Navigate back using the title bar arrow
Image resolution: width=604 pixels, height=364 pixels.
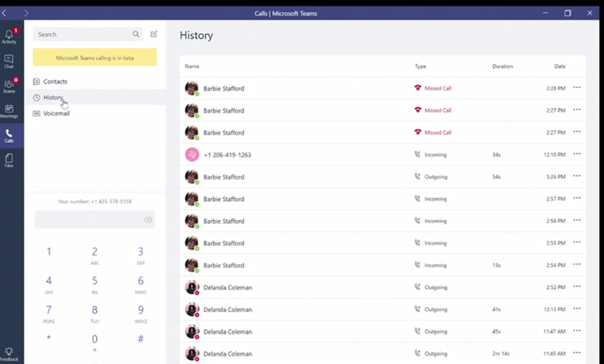pyautogui.click(x=5, y=13)
